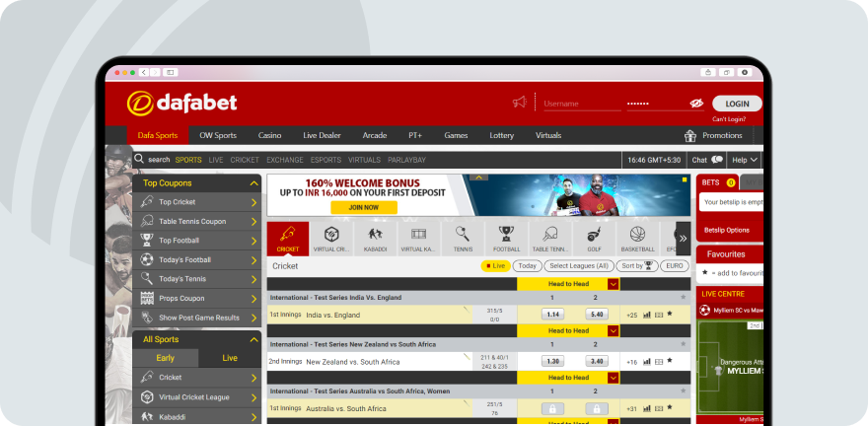Screen dimensions: 868x426
Task: Collapse the banner with the up arrow
Action: point(478,177)
